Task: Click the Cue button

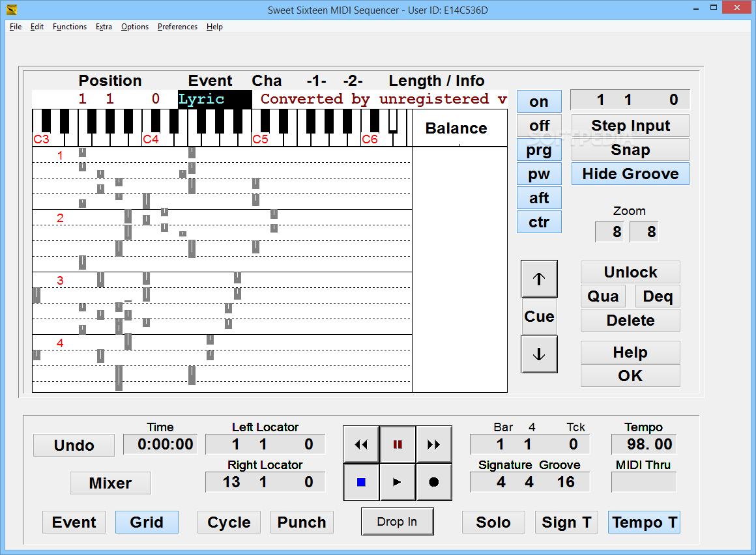Action: coord(539,317)
